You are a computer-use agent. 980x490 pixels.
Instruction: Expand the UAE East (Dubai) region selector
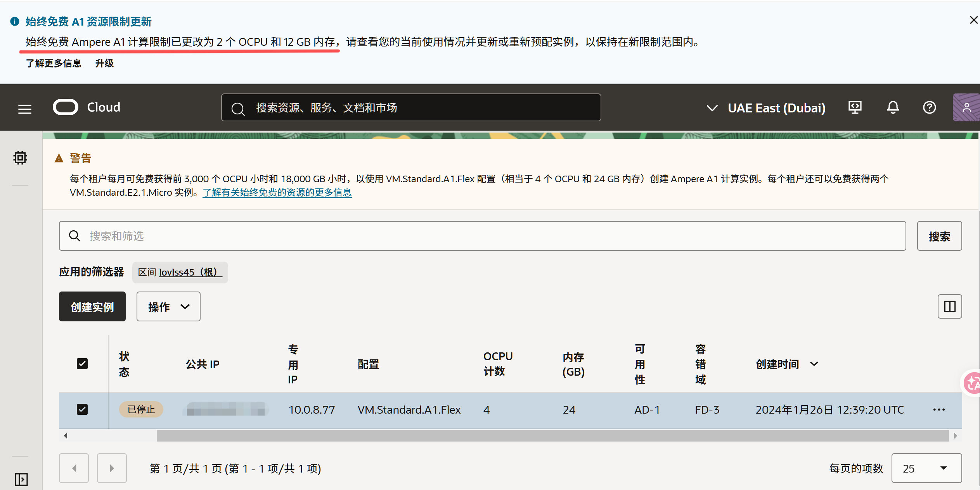[766, 108]
